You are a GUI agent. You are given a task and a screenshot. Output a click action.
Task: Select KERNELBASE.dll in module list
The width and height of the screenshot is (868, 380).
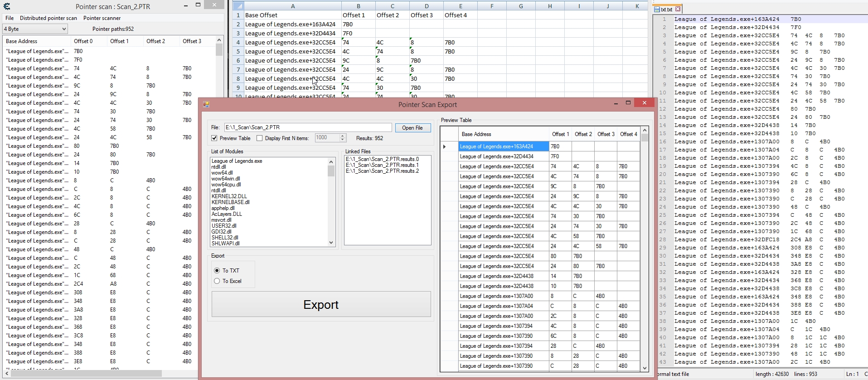coord(230,202)
